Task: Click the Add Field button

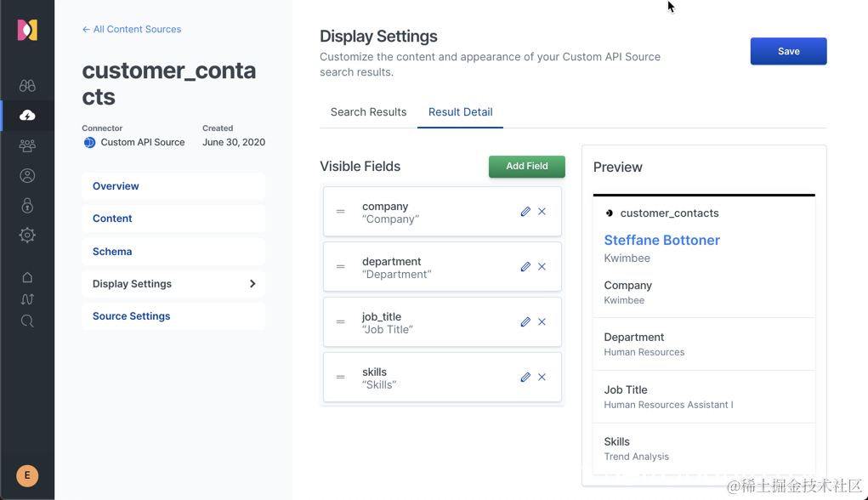Action: click(526, 167)
